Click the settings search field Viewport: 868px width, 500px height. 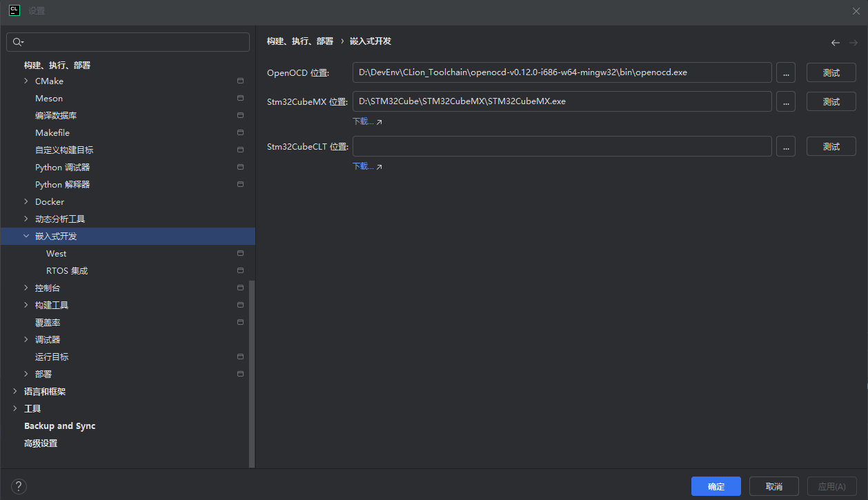(128, 42)
